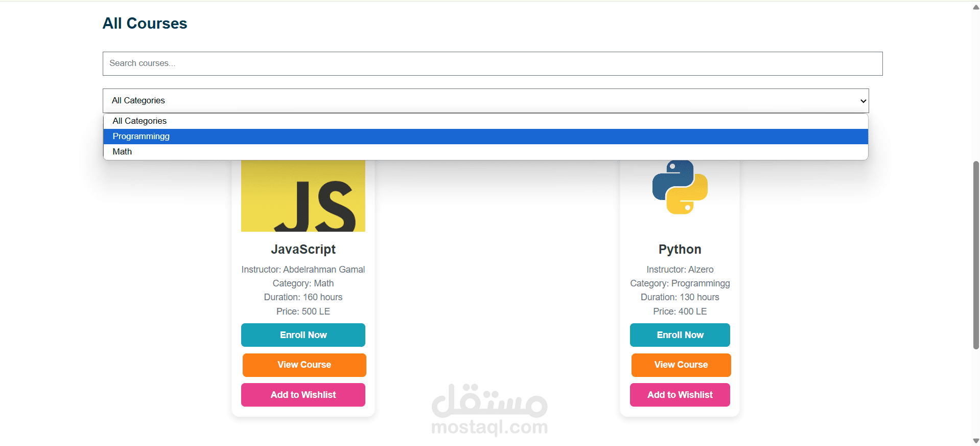
Task: Click the scrollbar down arrow
Action: [x=976, y=441]
